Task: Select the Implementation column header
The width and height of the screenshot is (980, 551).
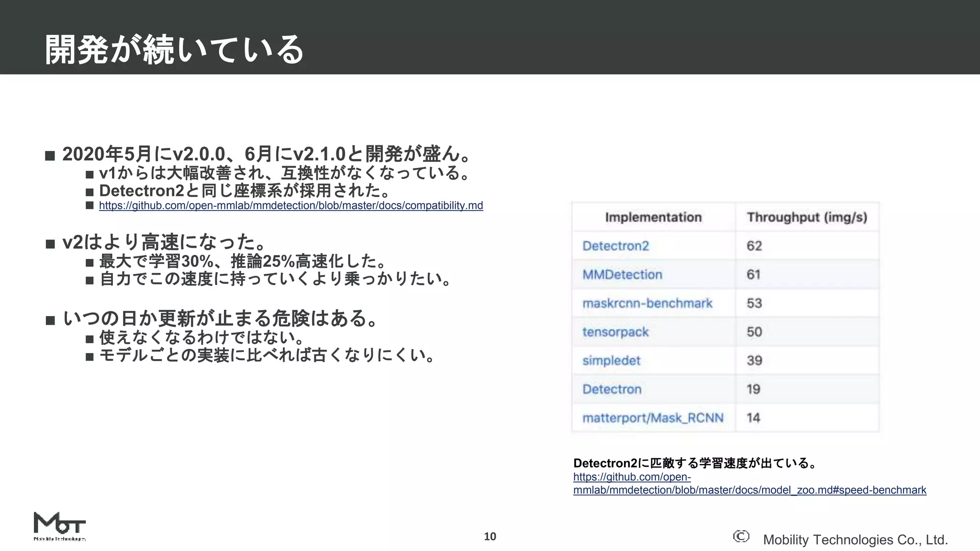Action: coord(653,217)
